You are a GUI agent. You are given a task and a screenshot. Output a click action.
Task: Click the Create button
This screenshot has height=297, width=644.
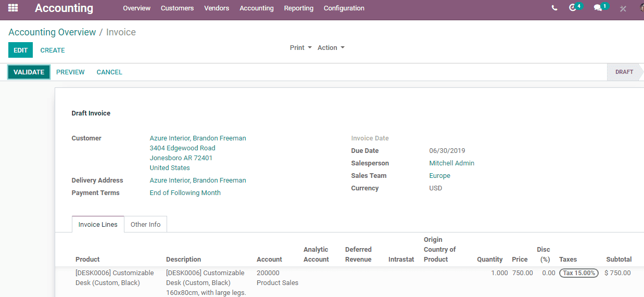[53, 50]
